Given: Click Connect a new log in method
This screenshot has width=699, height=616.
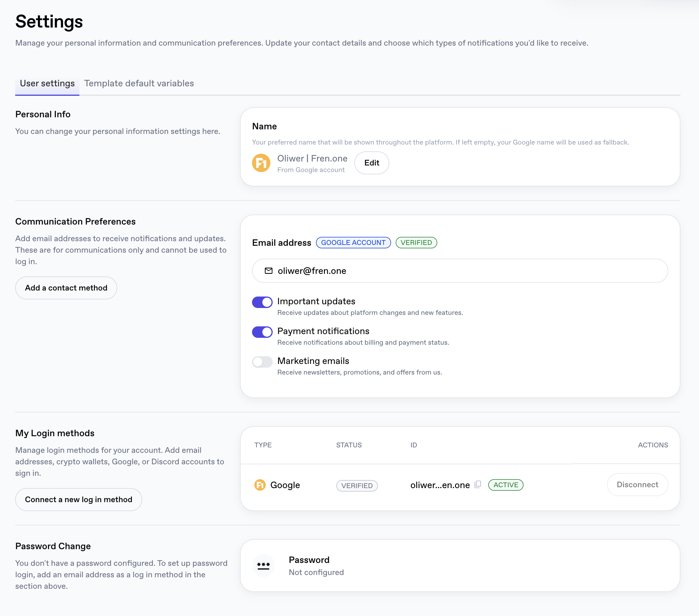Looking at the screenshot, I should tap(79, 499).
